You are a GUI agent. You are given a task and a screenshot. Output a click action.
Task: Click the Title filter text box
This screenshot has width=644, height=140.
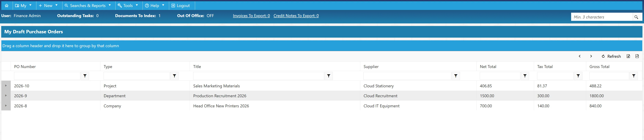(x=259, y=76)
